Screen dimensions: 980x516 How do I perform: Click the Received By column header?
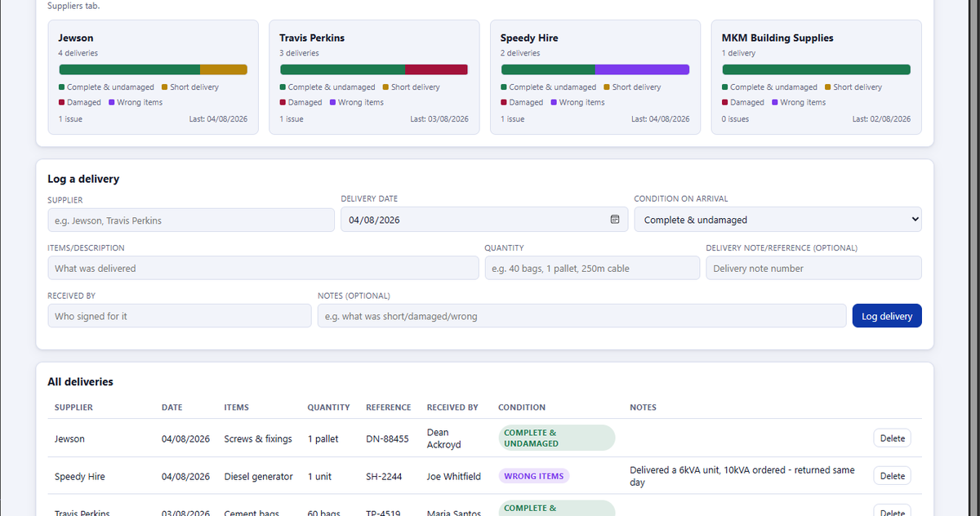pos(452,407)
